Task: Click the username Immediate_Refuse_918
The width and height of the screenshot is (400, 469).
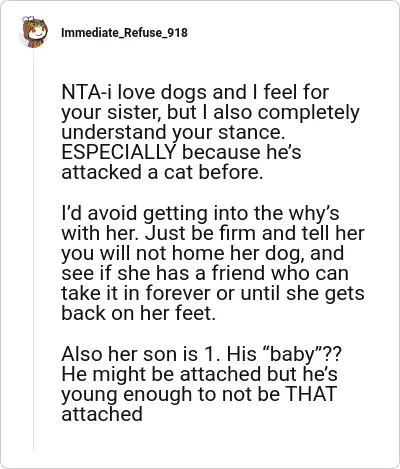Action: click(x=124, y=33)
